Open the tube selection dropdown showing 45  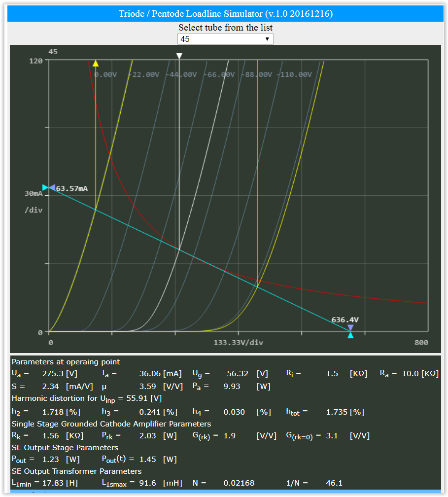click(x=225, y=39)
